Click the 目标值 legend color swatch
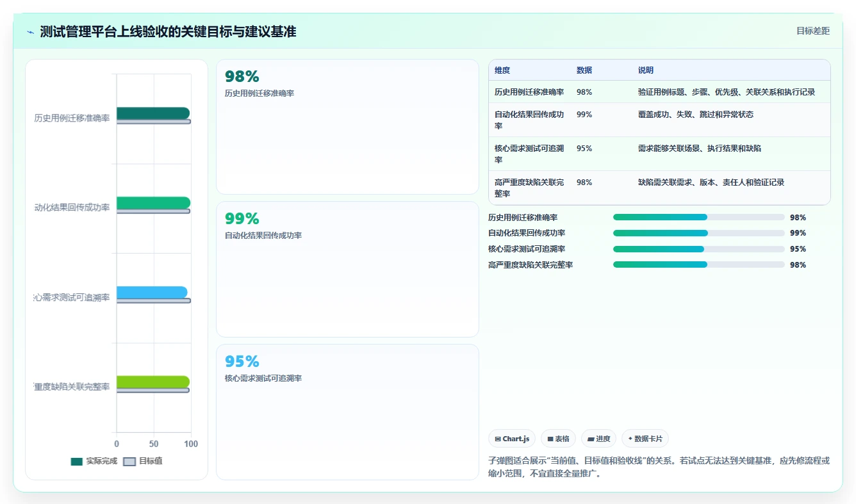This screenshot has width=856, height=504. click(x=129, y=461)
